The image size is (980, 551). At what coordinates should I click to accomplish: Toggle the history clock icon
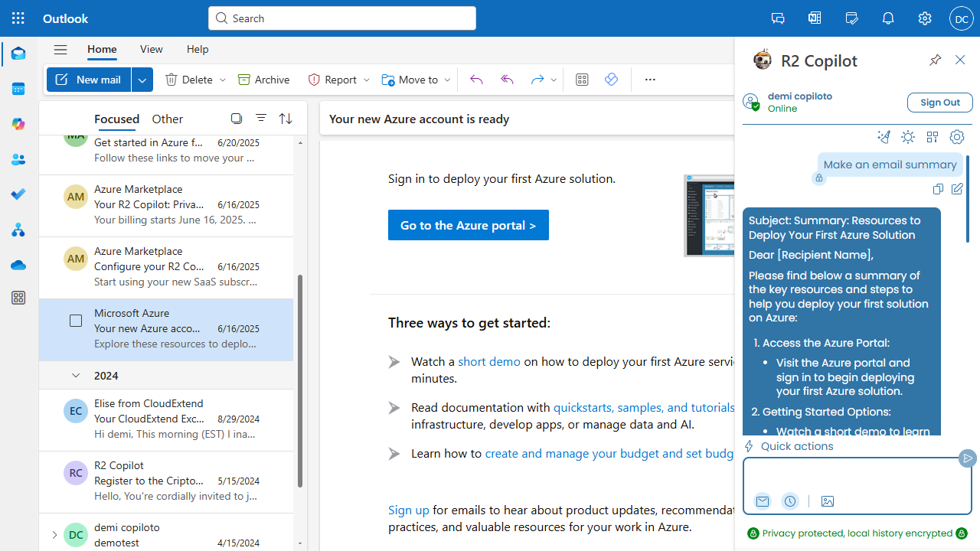click(790, 501)
